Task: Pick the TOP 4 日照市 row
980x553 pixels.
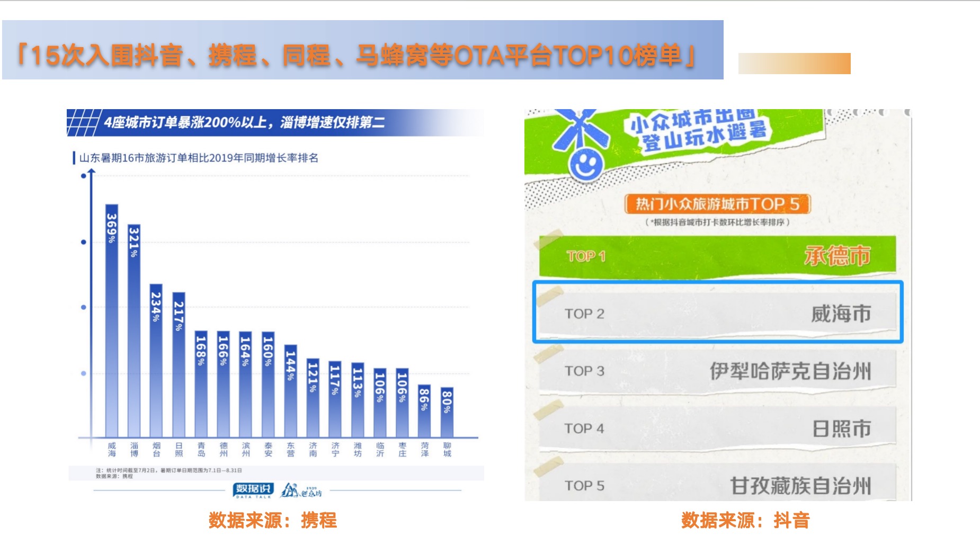Action: [x=717, y=428]
